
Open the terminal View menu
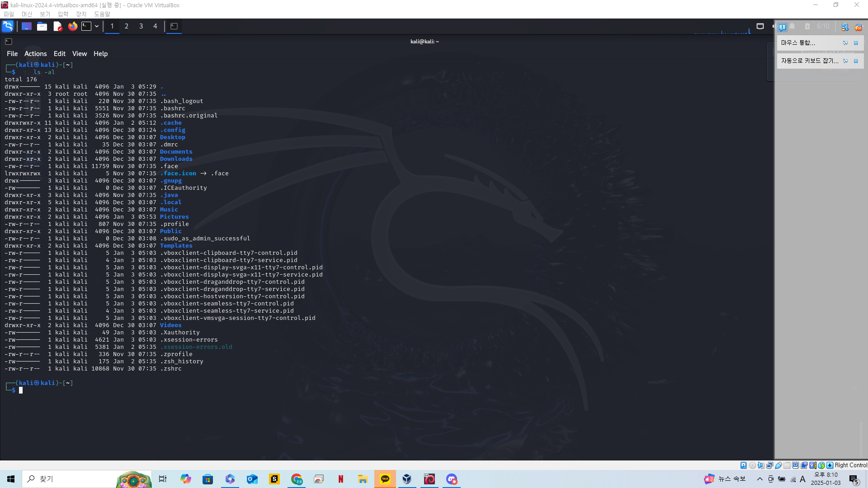pyautogui.click(x=80, y=54)
